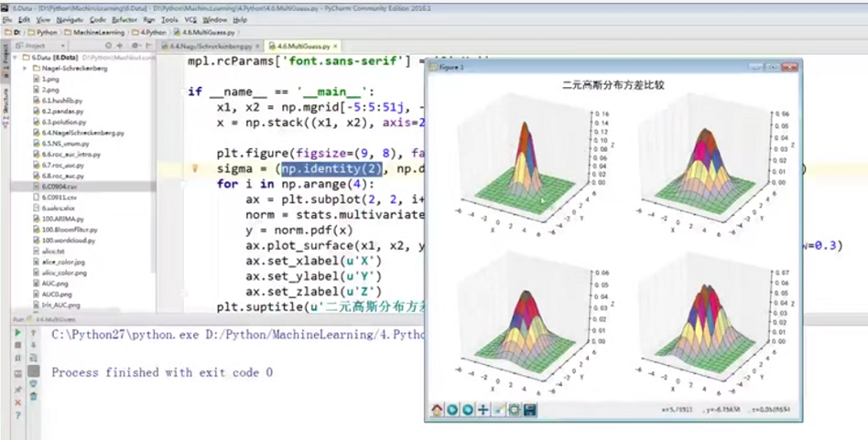The width and height of the screenshot is (868, 440).
Task: Click 4.6.MultiGuass.py in breadcrumb bar
Action: click(x=204, y=33)
